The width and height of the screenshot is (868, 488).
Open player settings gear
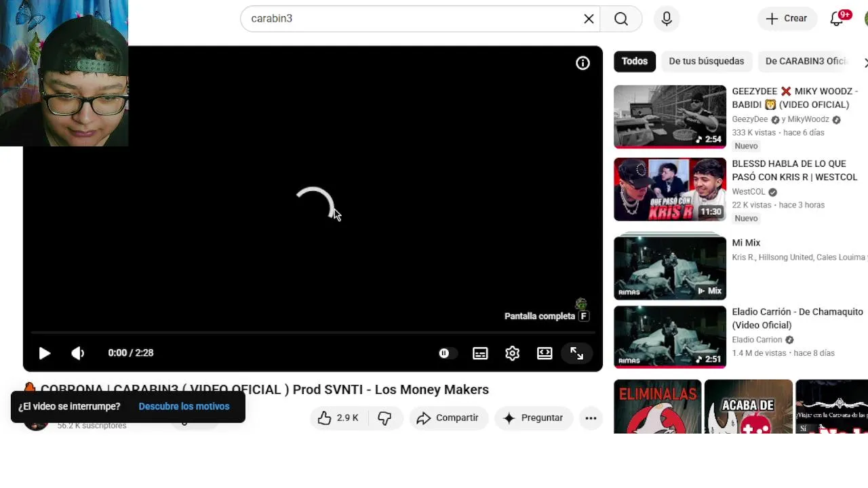tap(513, 353)
